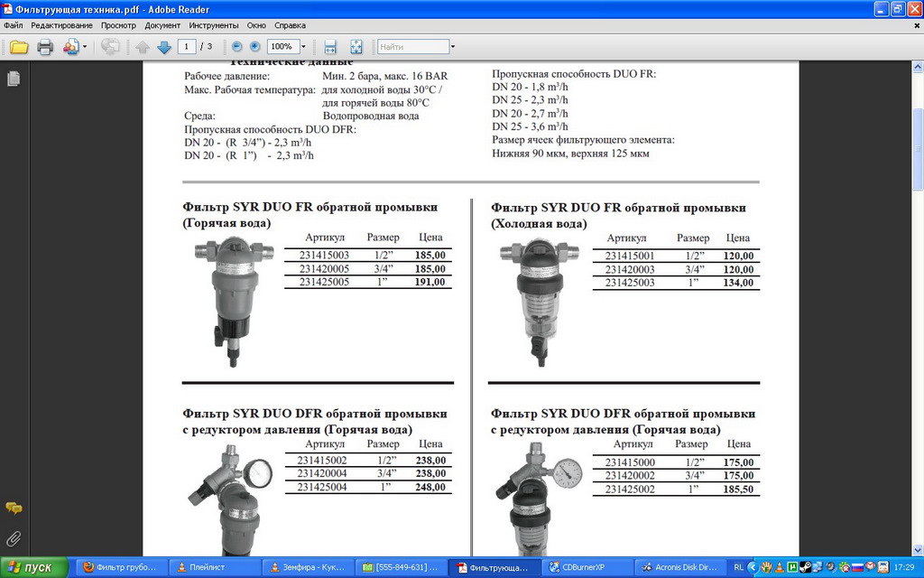Select the fit width scrolling icon
This screenshot has height=578, width=924.
point(330,47)
